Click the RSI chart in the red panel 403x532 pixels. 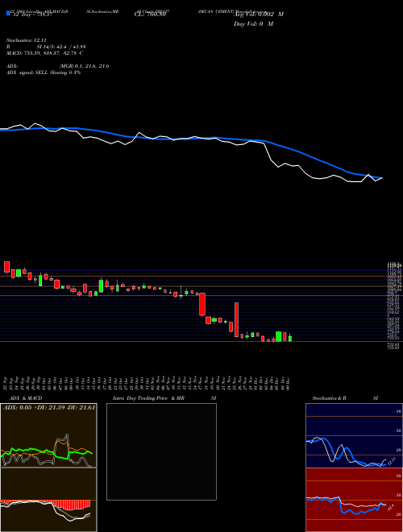pyautogui.click(x=354, y=500)
